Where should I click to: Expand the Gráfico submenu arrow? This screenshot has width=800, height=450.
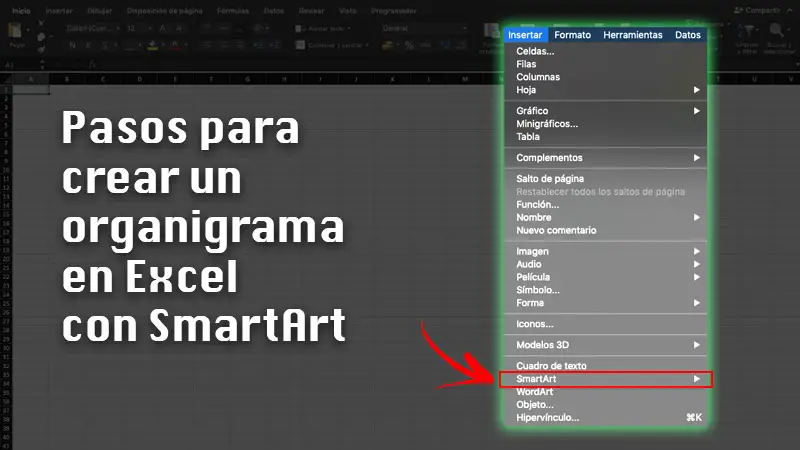click(x=696, y=111)
